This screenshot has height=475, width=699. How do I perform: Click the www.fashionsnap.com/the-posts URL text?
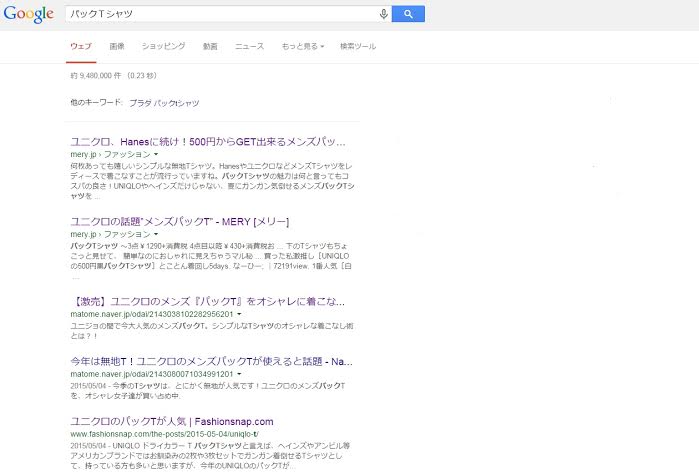tap(164, 434)
